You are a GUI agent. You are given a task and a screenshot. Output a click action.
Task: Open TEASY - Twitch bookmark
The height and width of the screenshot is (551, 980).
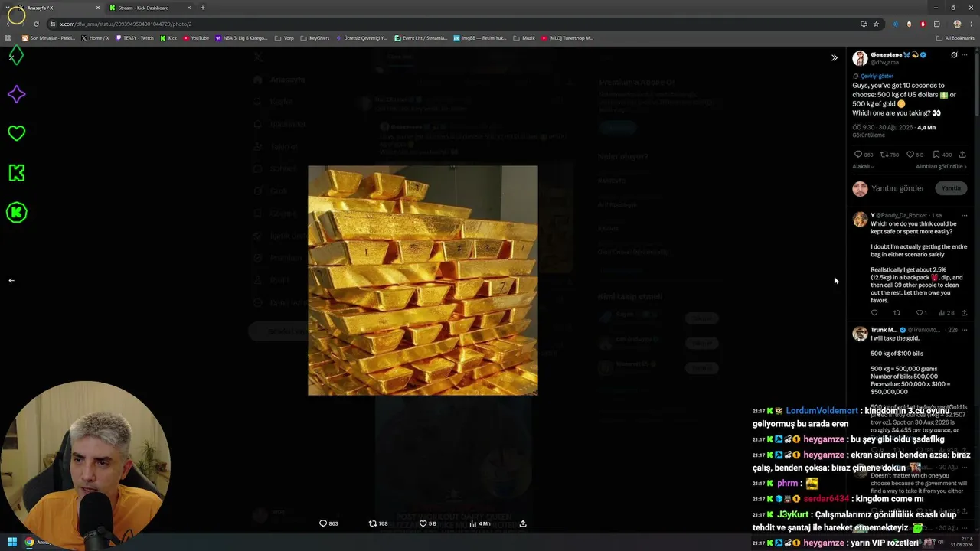135,37
